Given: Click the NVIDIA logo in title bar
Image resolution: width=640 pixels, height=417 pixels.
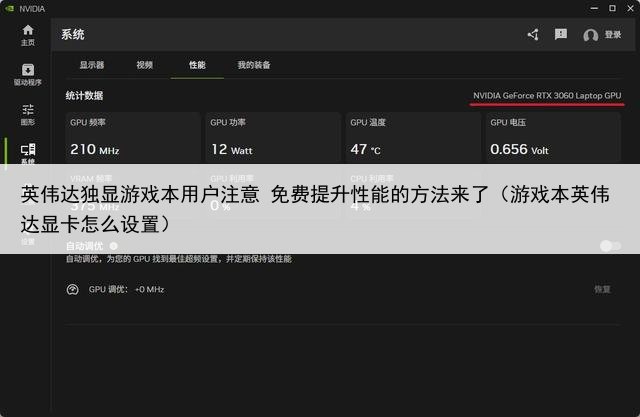Looking at the screenshot, I should 10,7.
